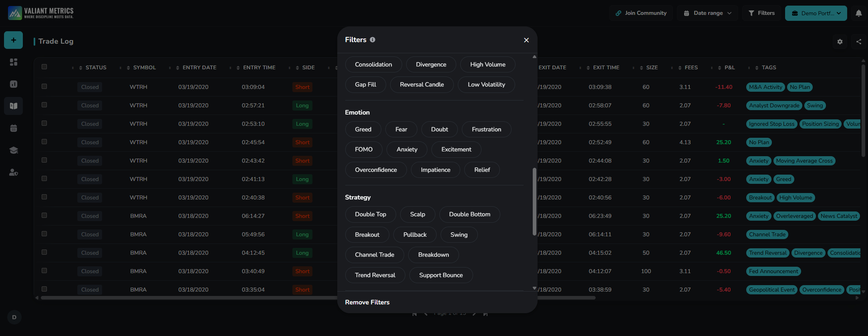Select the FOMO emotion filter
Viewport: 868px width, 336px height.
point(364,149)
